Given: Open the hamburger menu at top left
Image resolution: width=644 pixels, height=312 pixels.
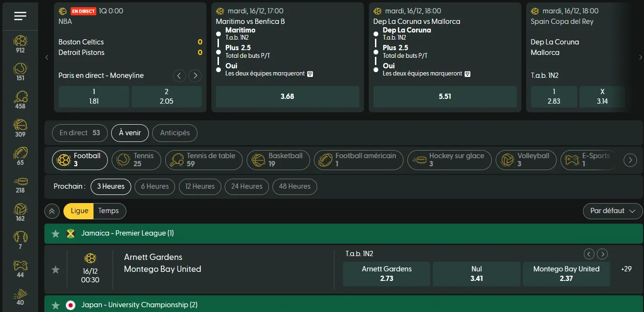Looking at the screenshot, I should (x=20, y=15).
